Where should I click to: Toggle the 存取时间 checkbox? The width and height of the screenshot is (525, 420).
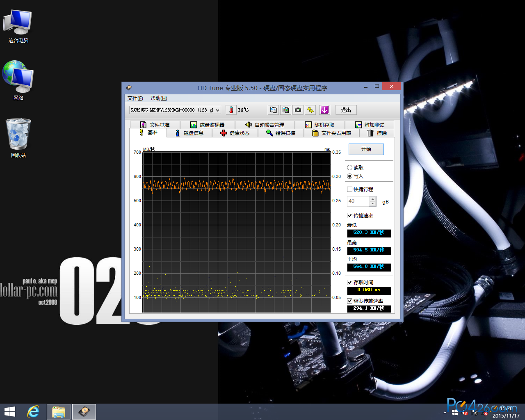click(349, 282)
